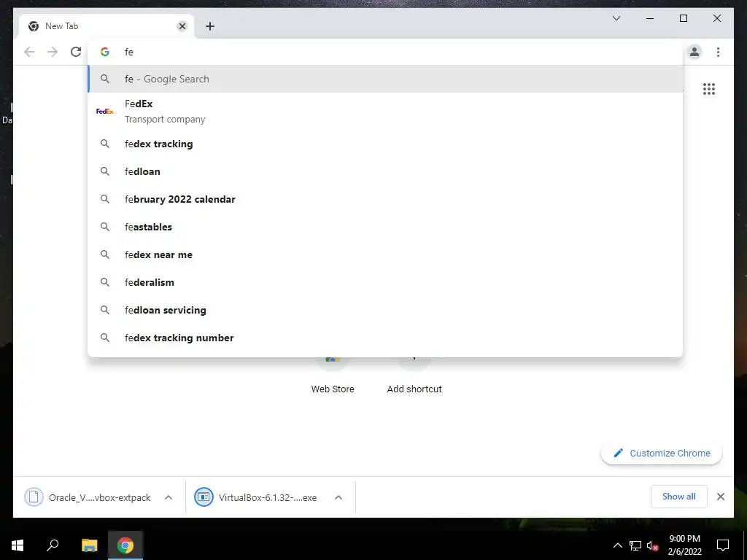This screenshot has height=560, width=747.
Task: Open File Explorer from taskbar
Action: click(x=89, y=545)
